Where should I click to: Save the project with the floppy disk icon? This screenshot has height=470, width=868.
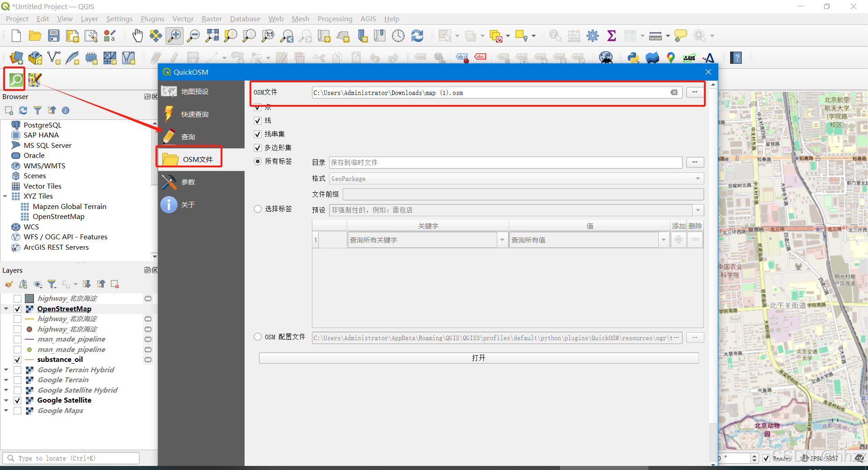click(54, 36)
